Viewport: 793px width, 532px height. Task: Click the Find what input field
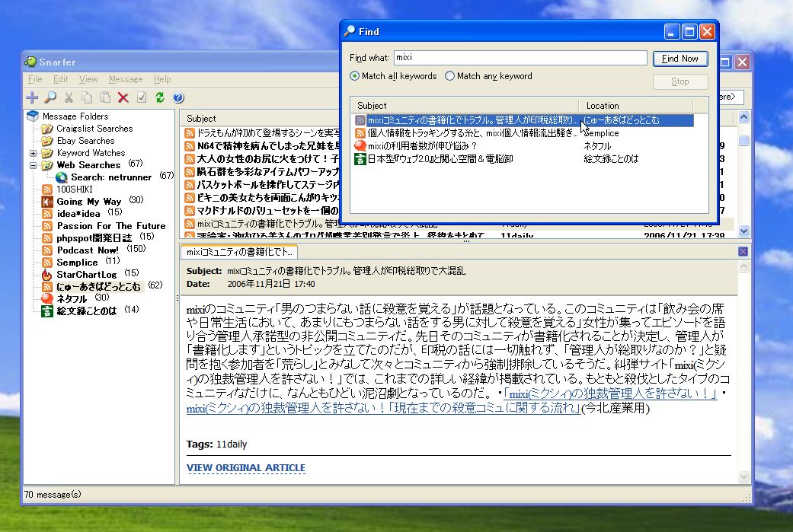(x=520, y=58)
